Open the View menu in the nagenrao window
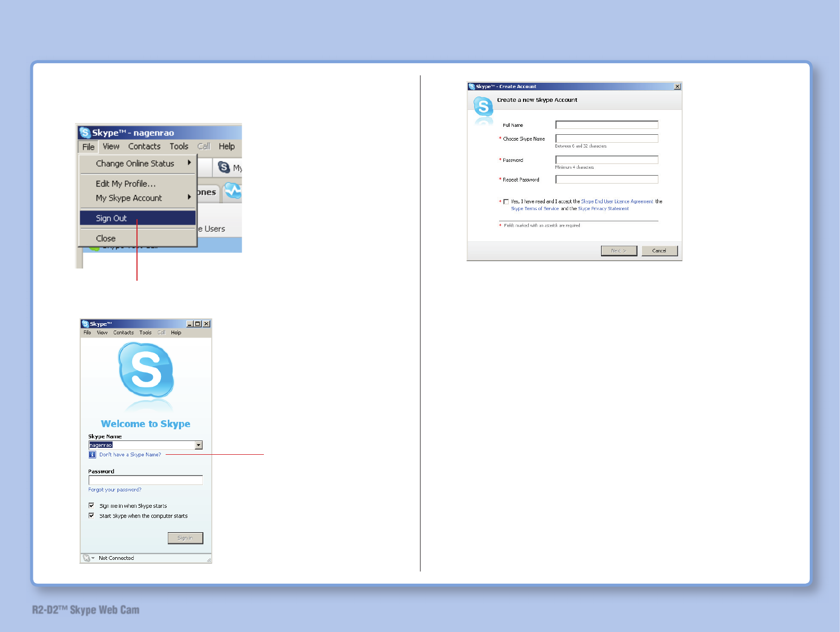The width and height of the screenshot is (840, 632). (x=111, y=146)
